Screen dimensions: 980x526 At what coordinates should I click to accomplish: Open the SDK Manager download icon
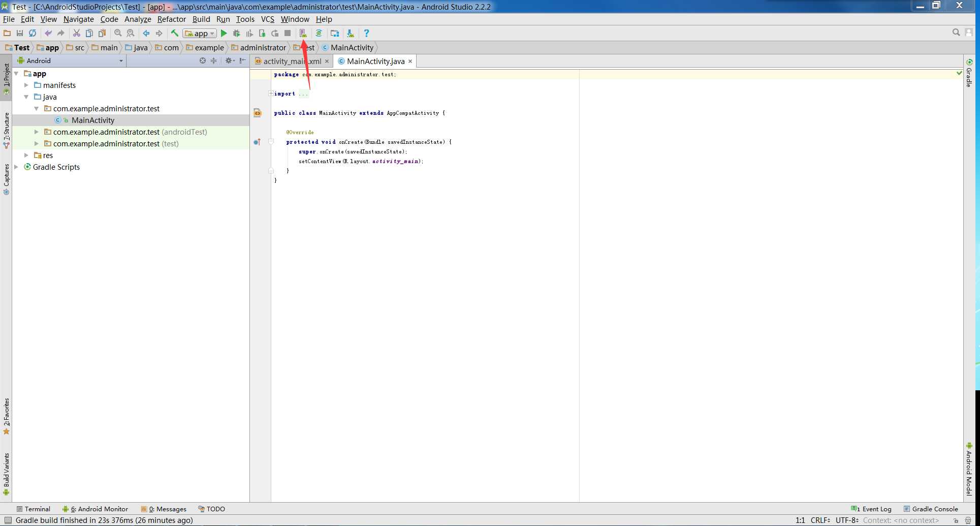pyautogui.click(x=350, y=34)
